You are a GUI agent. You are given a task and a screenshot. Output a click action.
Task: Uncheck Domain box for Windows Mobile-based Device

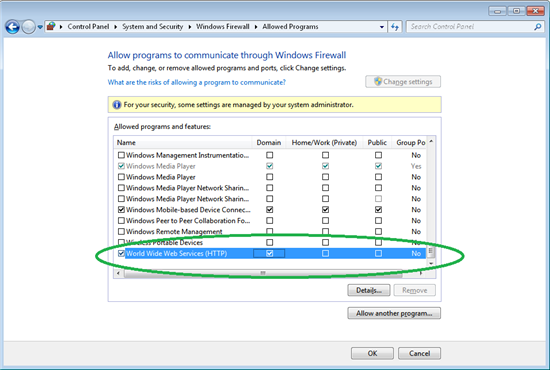pos(269,210)
